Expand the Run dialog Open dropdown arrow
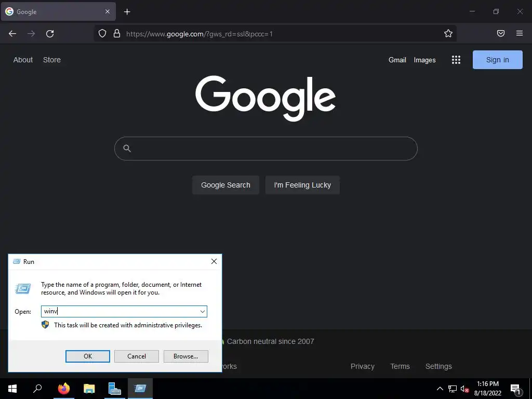Screen dimensions: 532x399 [203, 312]
